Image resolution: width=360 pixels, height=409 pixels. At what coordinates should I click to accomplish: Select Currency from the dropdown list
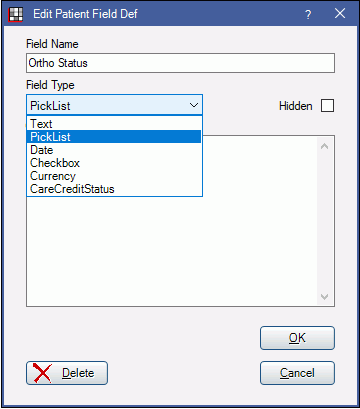pos(114,176)
